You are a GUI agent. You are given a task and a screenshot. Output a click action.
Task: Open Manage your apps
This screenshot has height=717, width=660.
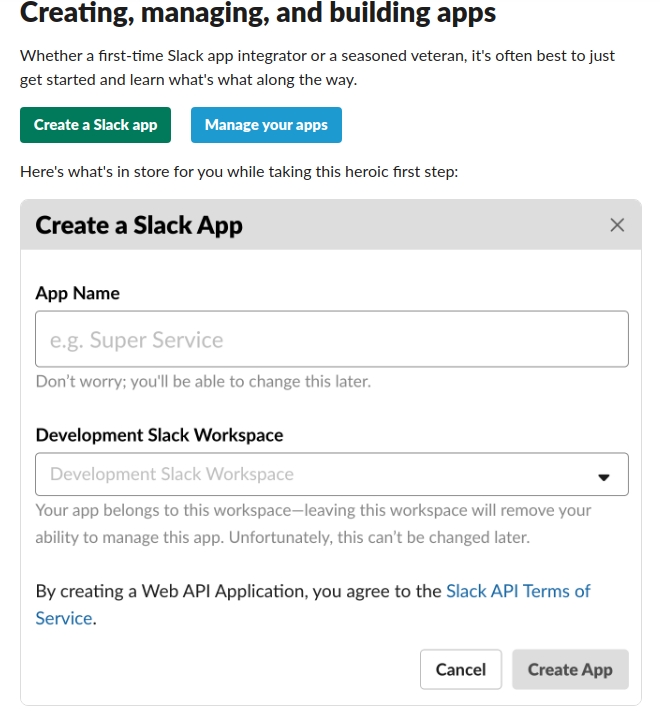[x=266, y=125]
